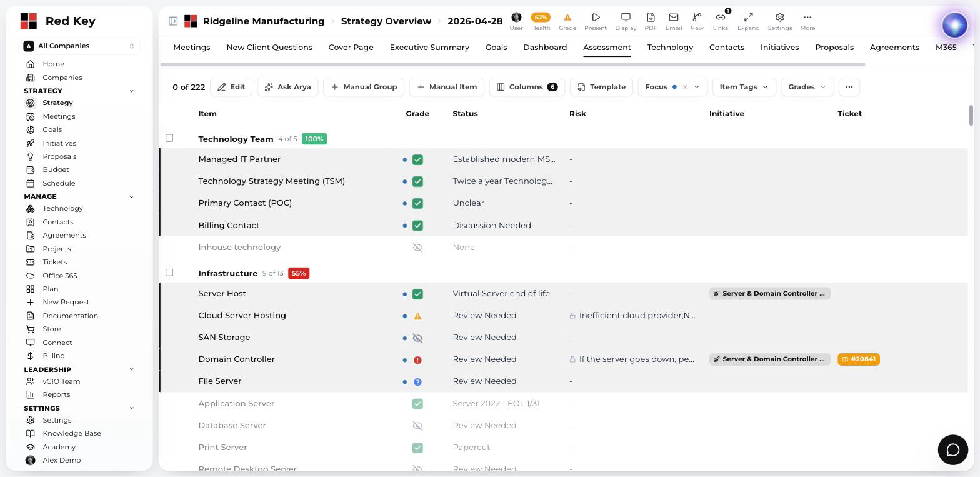Image resolution: width=980 pixels, height=477 pixels.
Task: Open the top toolbar Settings gear
Action: (x=779, y=17)
